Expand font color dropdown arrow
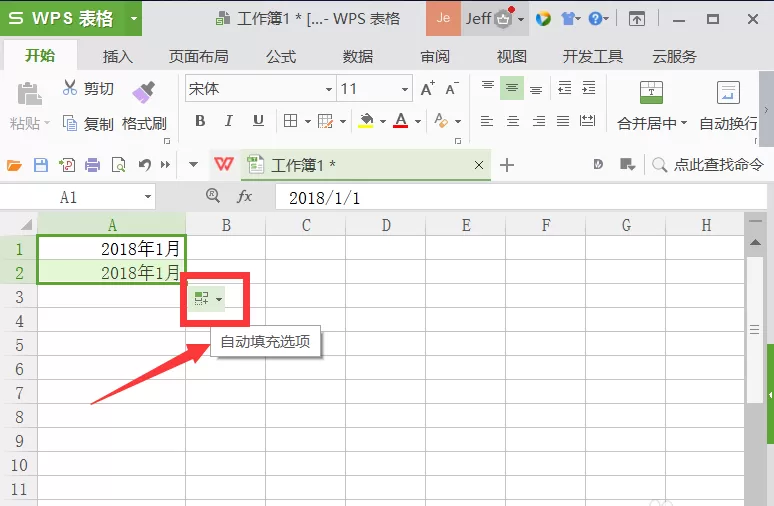This screenshot has width=774, height=506. (418, 121)
